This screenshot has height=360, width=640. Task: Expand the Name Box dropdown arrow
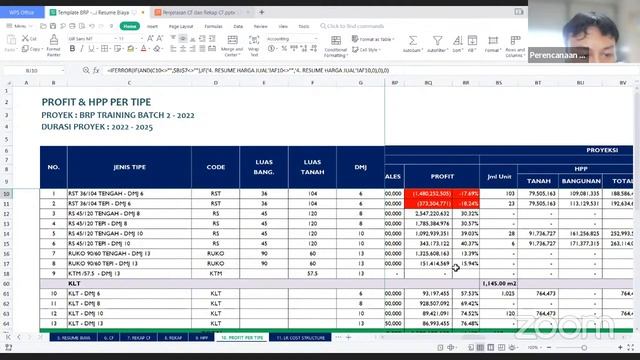[62, 71]
